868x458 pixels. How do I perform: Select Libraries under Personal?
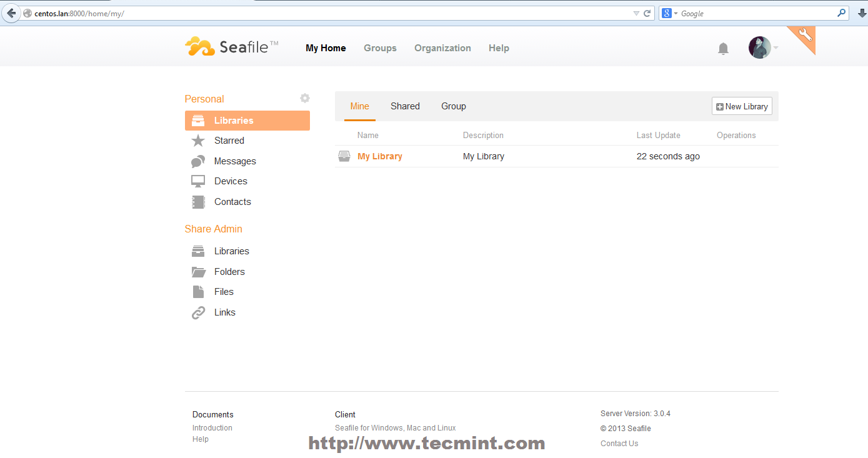click(x=247, y=121)
